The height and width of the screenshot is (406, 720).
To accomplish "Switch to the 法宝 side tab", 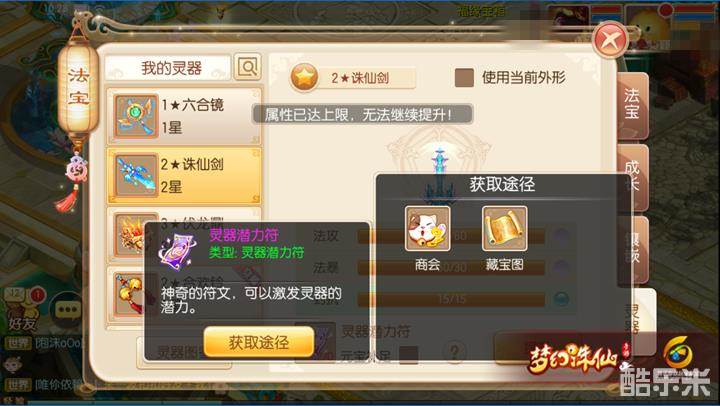I will [x=632, y=106].
